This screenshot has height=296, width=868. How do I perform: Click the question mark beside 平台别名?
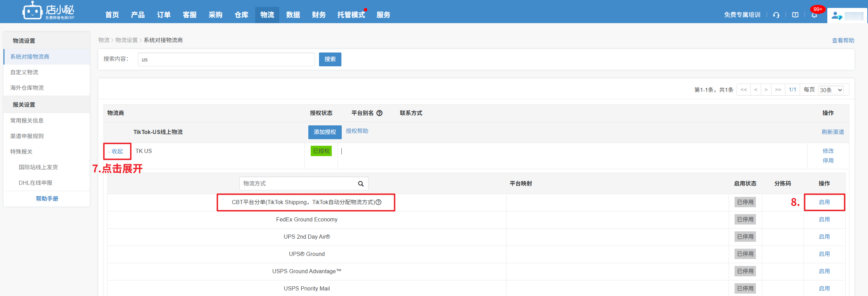[x=379, y=113]
